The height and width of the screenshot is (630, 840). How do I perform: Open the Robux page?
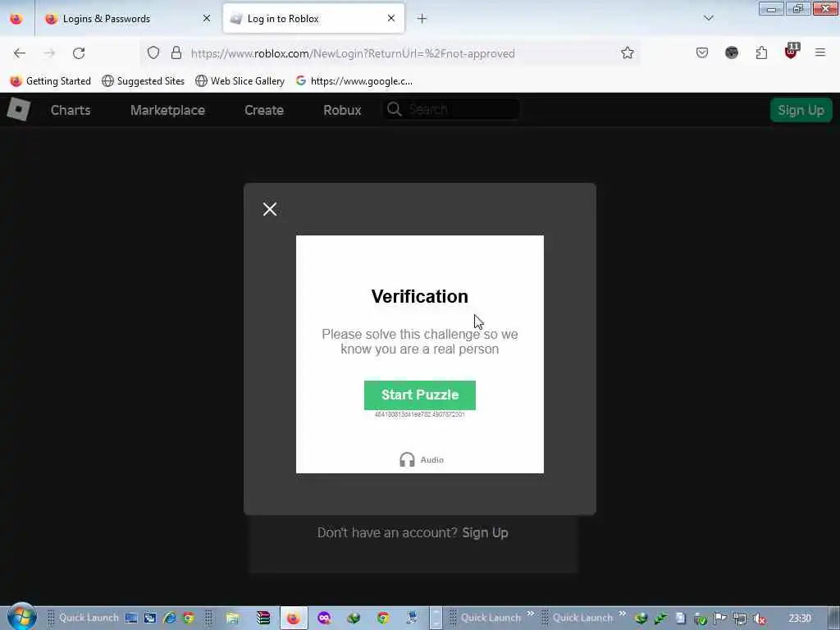(x=342, y=110)
